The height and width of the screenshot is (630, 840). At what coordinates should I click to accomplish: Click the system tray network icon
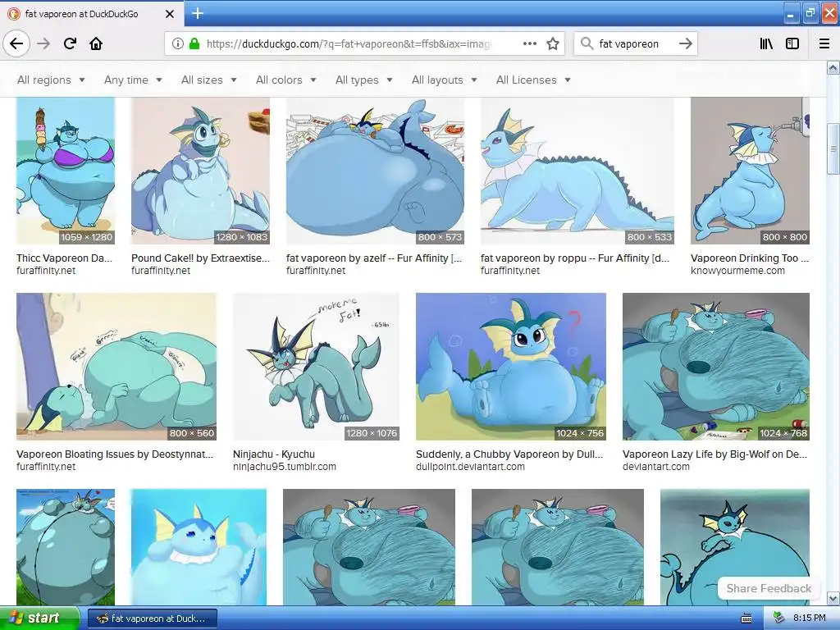point(778,619)
